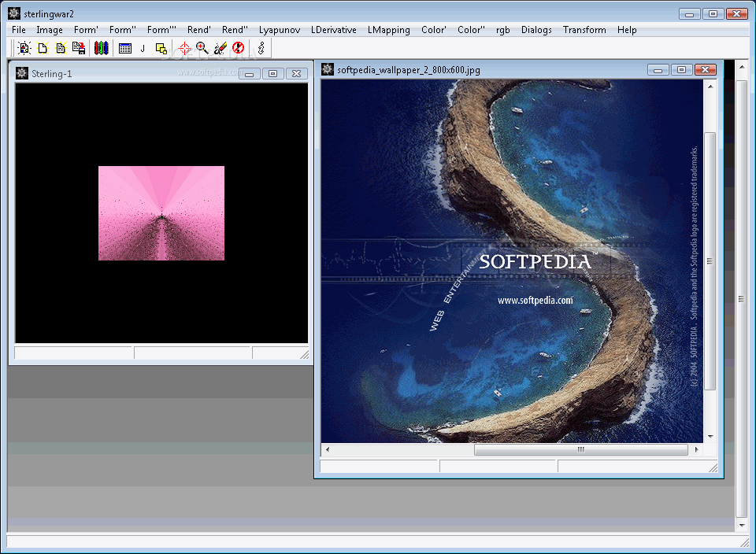Open the rgb menu
Image resolution: width=756 pixels, height=554 pixels.
pos(503,30)
